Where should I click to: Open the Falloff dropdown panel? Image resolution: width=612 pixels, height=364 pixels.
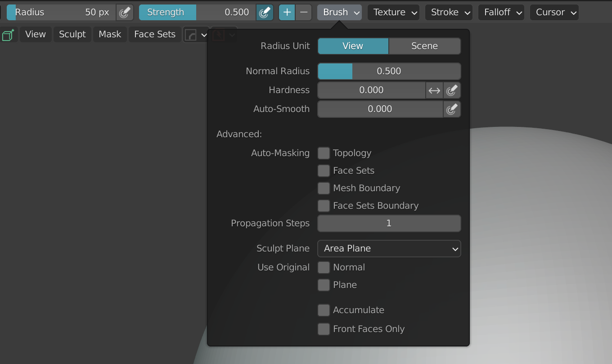pyautogui.click(x=501, y=12)
